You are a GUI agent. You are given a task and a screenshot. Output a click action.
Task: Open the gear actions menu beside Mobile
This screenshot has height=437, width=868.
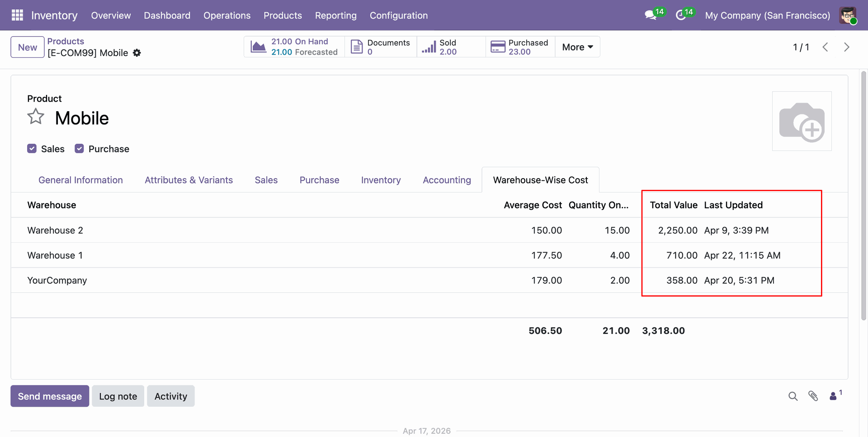(x=137, y=53)
